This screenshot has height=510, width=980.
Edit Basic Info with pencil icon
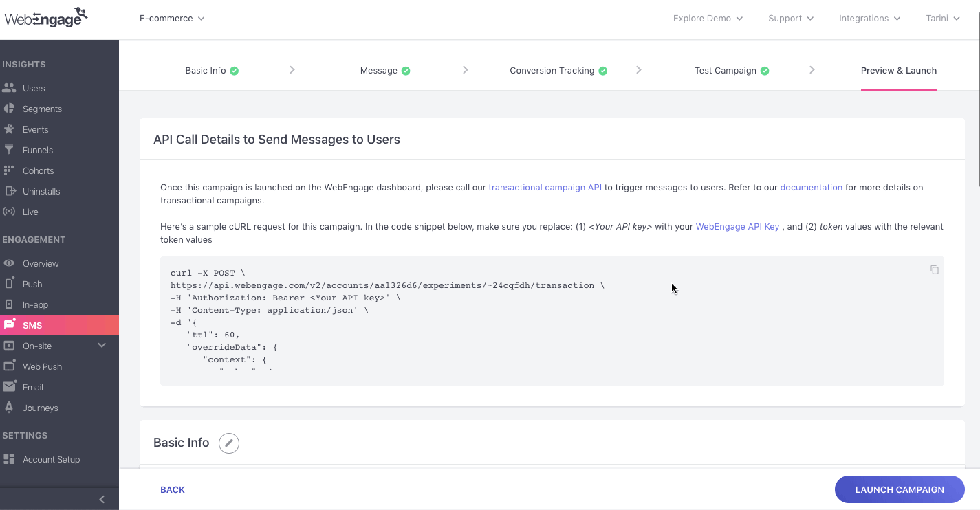point(229,443)
